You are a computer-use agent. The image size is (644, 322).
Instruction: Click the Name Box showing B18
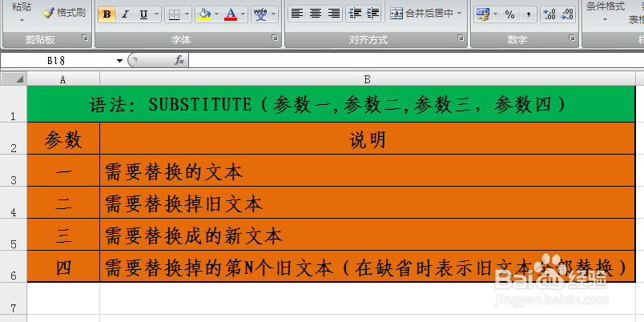(57, 60)
